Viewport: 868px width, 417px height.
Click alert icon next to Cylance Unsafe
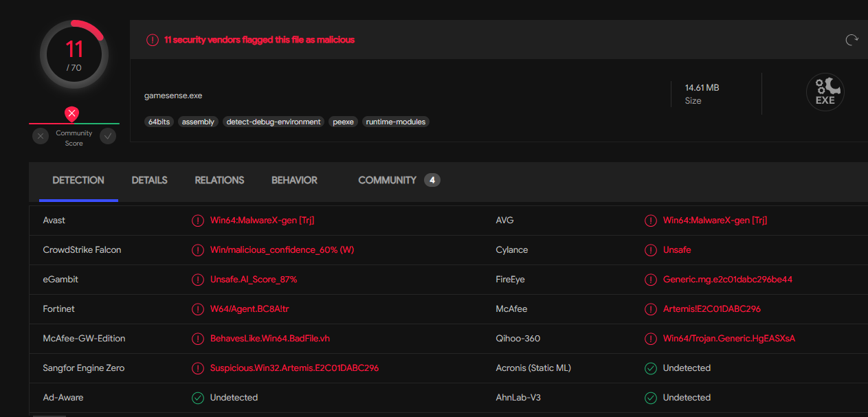[651, 250]
